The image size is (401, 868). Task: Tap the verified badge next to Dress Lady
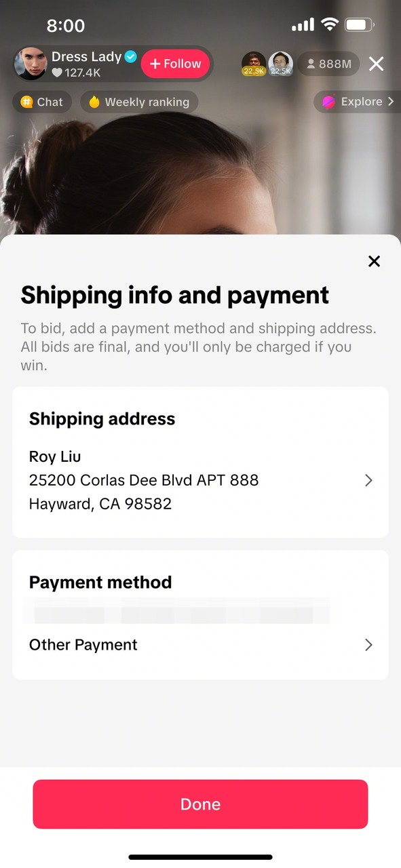131,57
